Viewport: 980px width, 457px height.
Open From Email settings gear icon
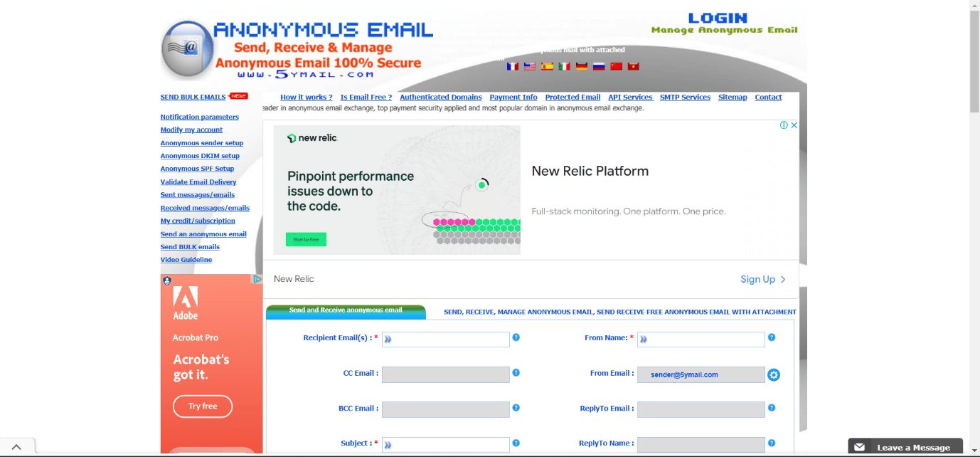coord(774,374)
